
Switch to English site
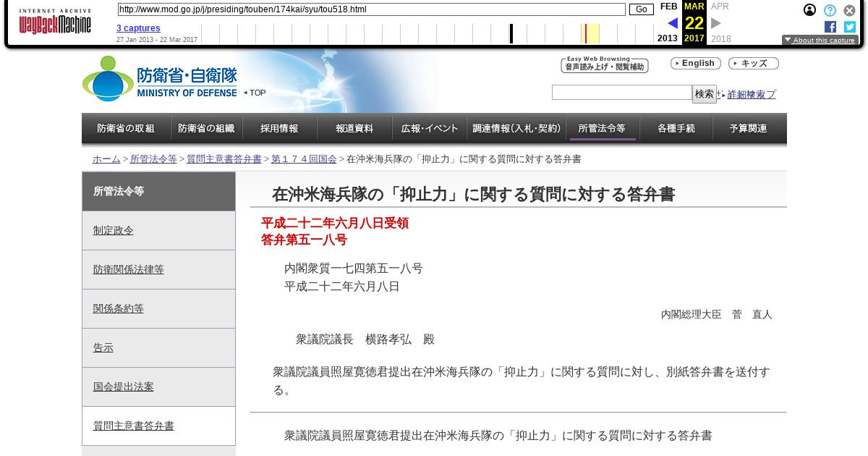click(x=696, y=64)
